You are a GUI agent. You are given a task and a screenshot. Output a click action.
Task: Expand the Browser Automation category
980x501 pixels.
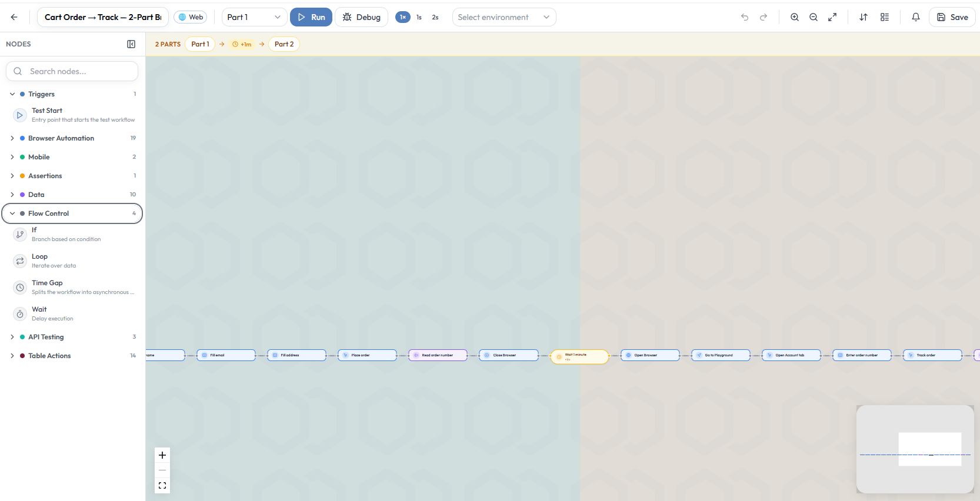[73, 138]
